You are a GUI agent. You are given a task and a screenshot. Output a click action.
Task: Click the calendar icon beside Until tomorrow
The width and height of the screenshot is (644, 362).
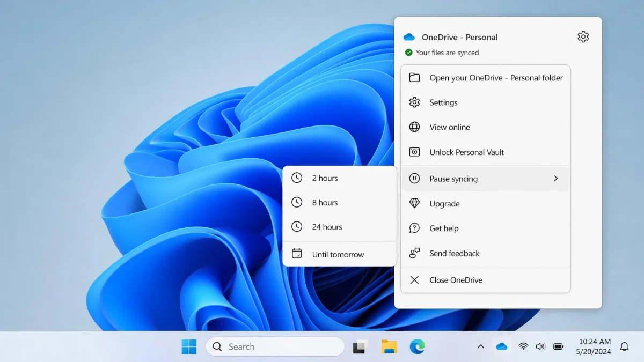tap(297, 254)
